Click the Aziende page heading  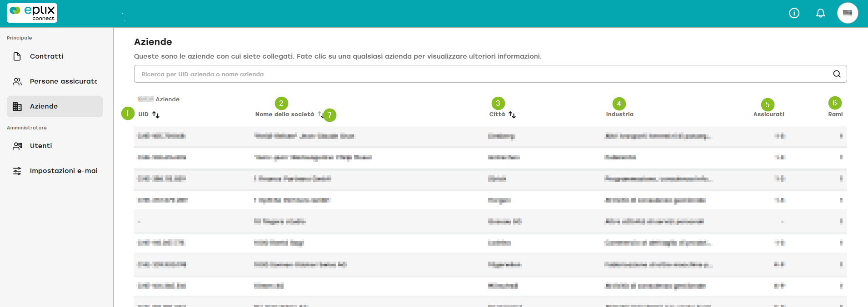(x=153, y=42)
